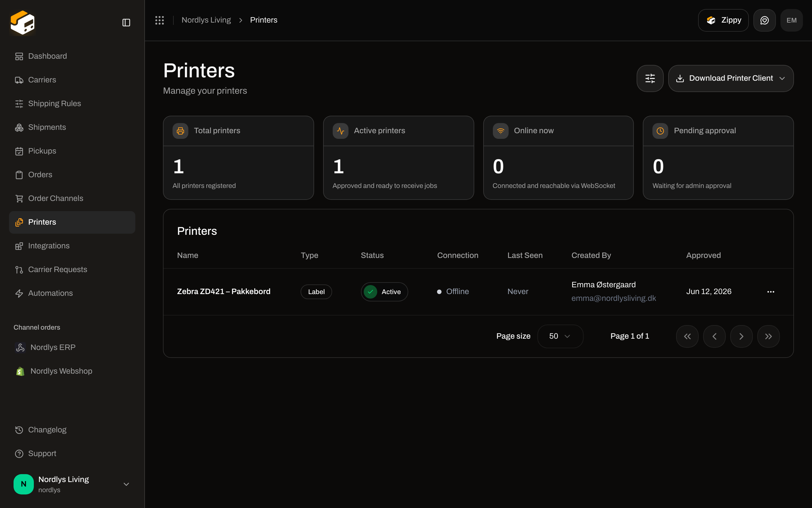Open the apps grid icon
This screenshot has height=508, width=812.
point(159,20)
